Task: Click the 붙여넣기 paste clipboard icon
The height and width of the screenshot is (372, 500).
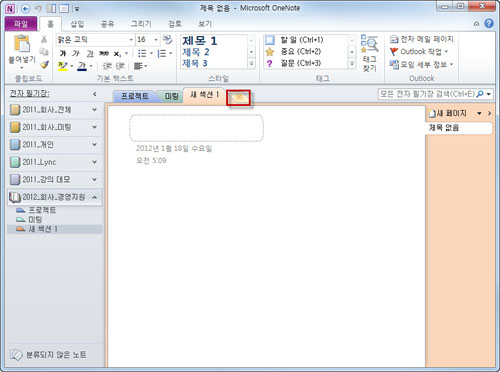Action: 22,44
